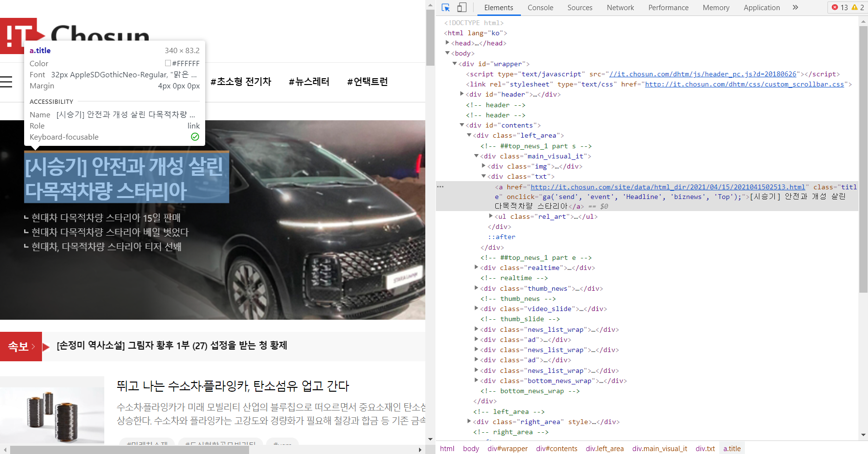Click the #언택트런 nav link

click(367, 82)
